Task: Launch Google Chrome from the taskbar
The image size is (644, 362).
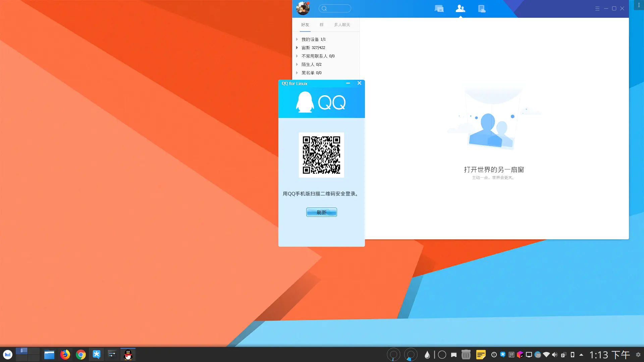Action: [81, 355]
